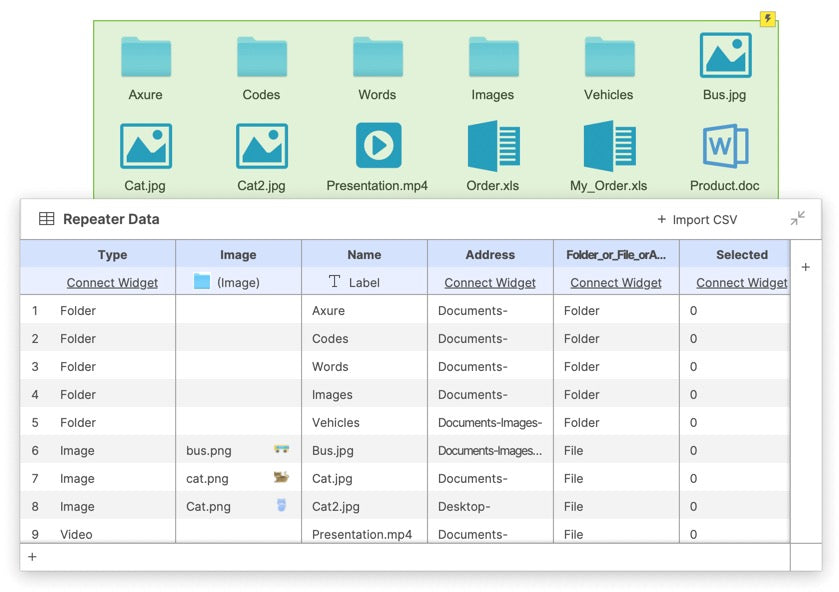Click the Documents-Images- address cell of Vehicles
Screen dimensions: 839x592
pos(490,422)
